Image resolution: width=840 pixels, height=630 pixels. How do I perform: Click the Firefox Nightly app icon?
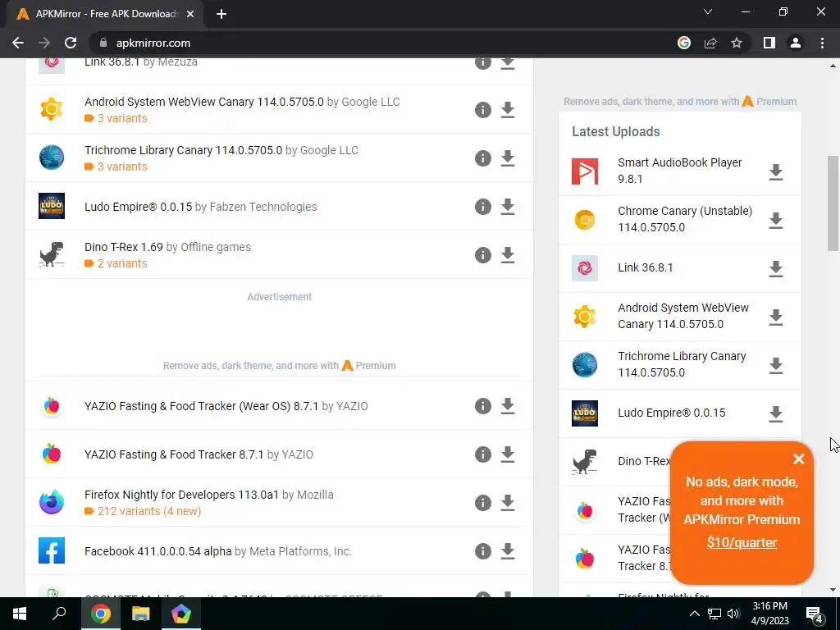point(52,503)
